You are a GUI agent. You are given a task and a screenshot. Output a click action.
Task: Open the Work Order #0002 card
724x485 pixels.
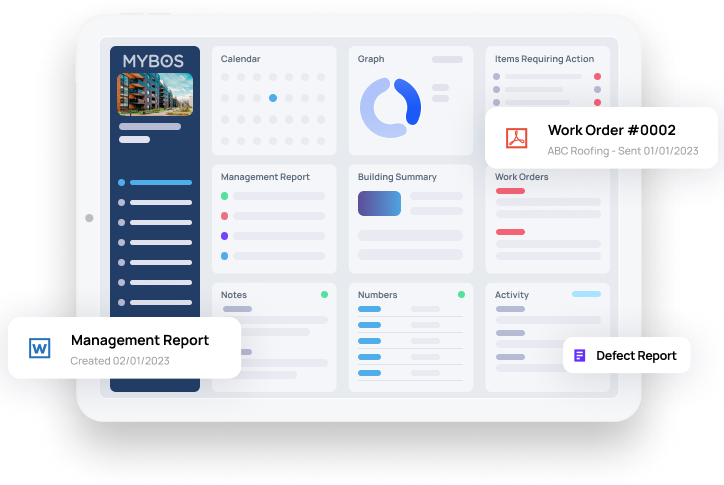click(601, 138)
